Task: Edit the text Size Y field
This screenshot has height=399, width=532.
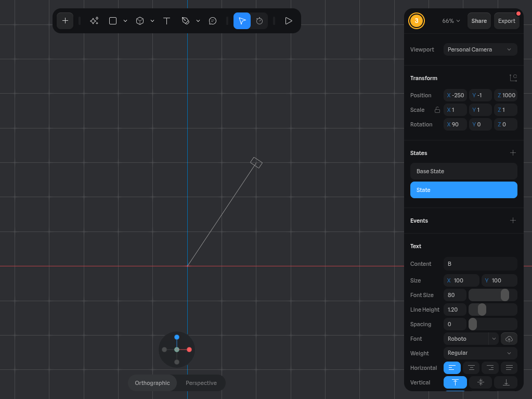Action: coord(499,280)
